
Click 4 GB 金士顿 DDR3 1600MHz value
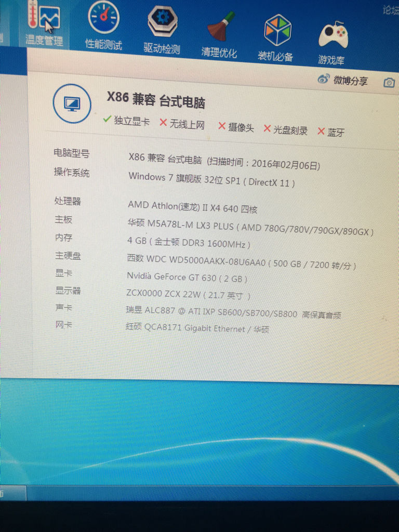coord(189,242)
